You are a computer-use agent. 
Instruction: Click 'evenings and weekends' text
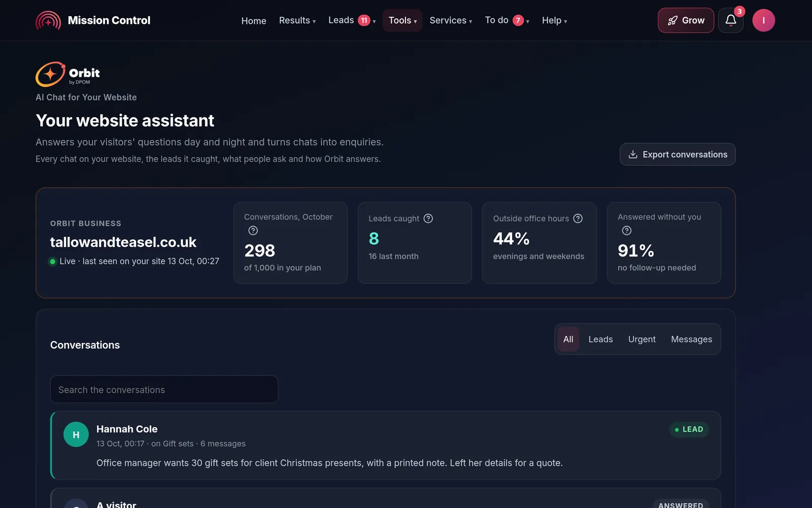[x=538, y=257]
